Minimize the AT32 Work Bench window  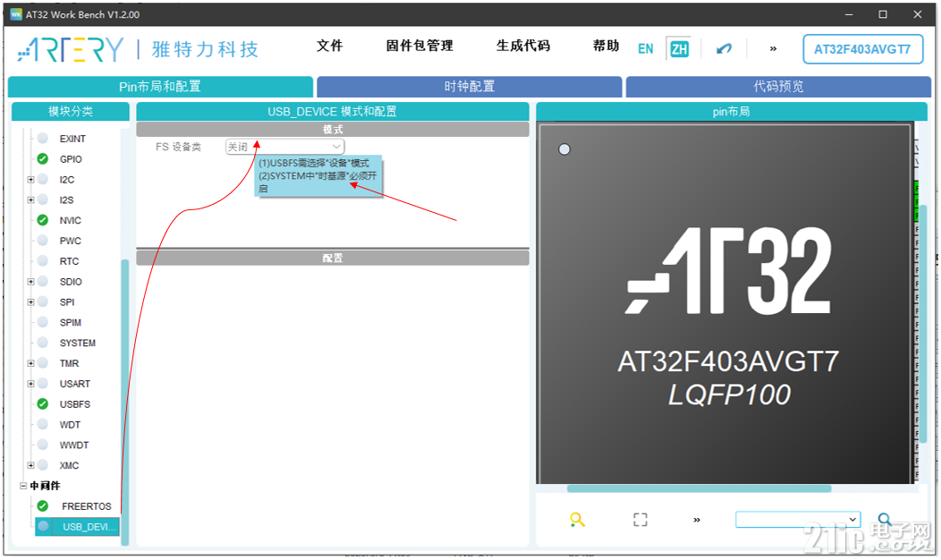[x=849, y=14]
